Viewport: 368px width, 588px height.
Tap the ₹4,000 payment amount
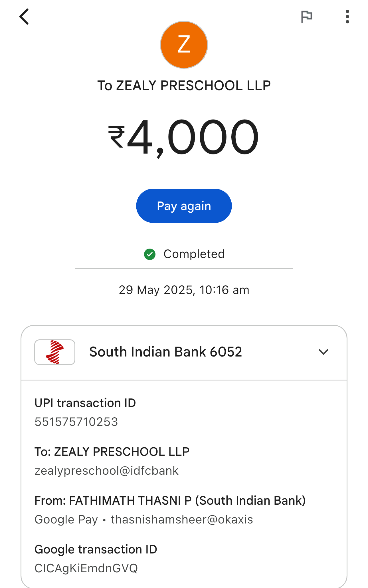click(x=184, y=138)
